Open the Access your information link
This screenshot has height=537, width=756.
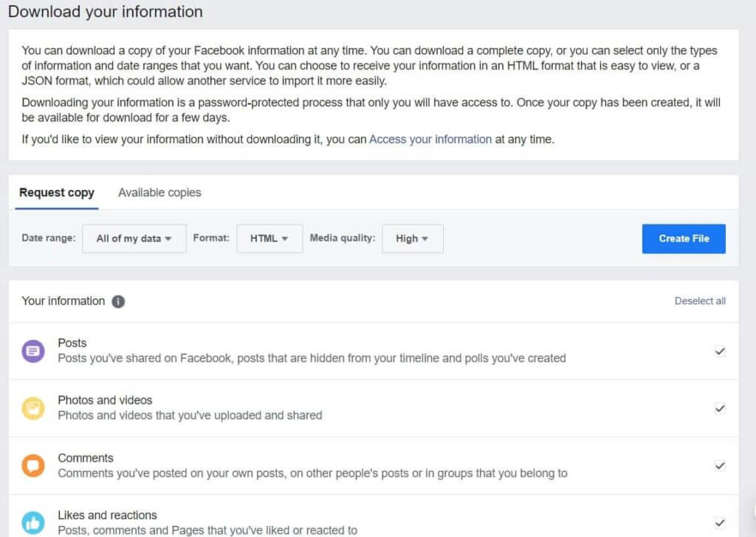(430, 140)
